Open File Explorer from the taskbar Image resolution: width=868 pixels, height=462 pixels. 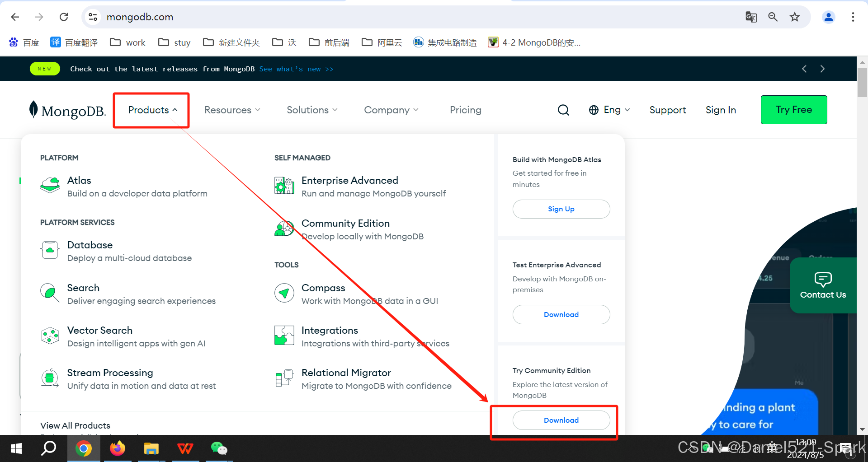tap(151, 448)
